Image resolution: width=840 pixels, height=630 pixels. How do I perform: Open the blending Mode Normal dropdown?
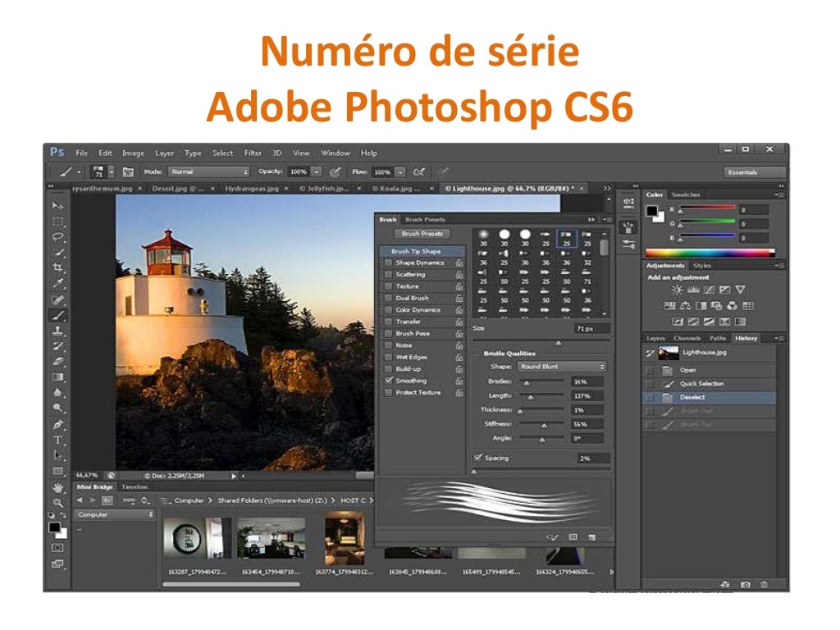tap(209, 172)
